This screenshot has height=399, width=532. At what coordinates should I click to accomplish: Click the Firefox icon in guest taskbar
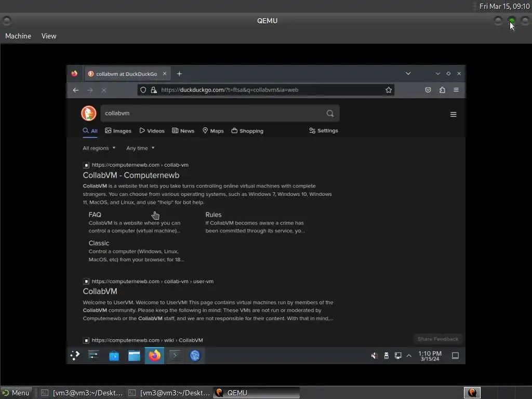(154, 355)
